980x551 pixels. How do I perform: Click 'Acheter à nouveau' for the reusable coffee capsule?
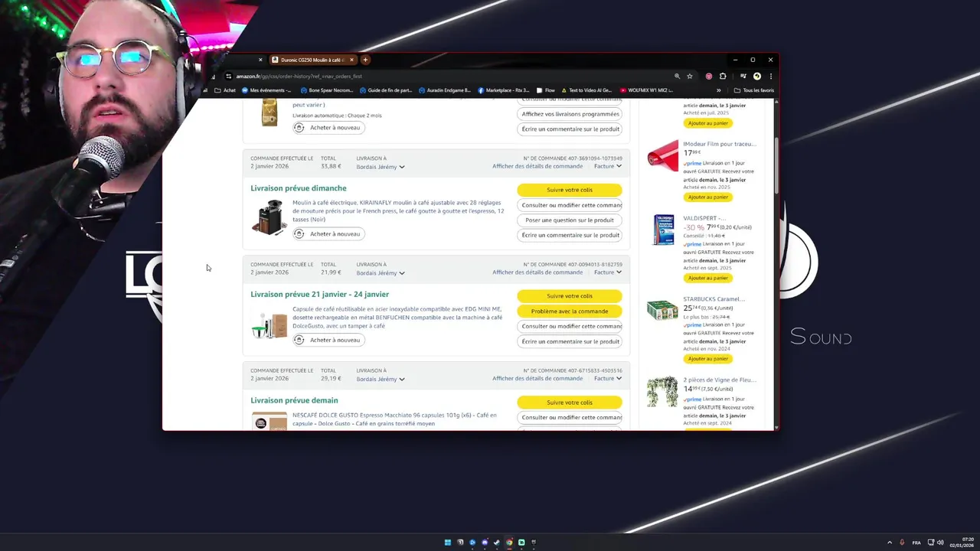328,341
